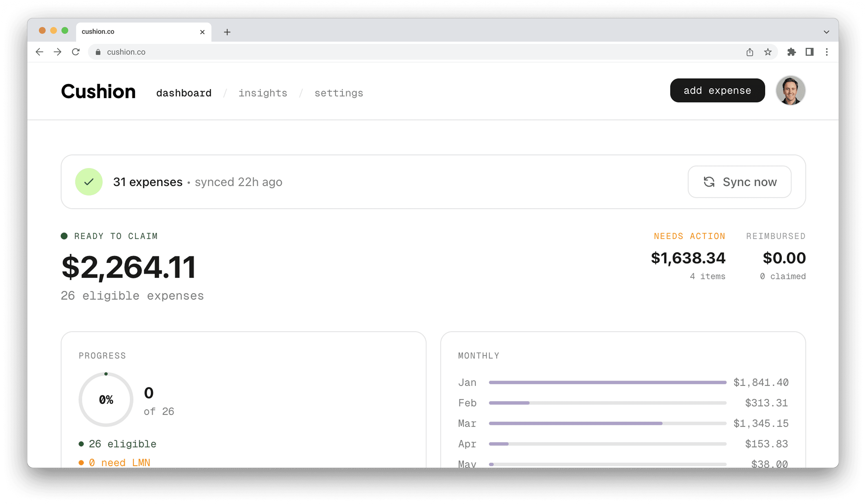Click the January monthly bar
This screenshot has height=504, width=866.
click(607, 382)
